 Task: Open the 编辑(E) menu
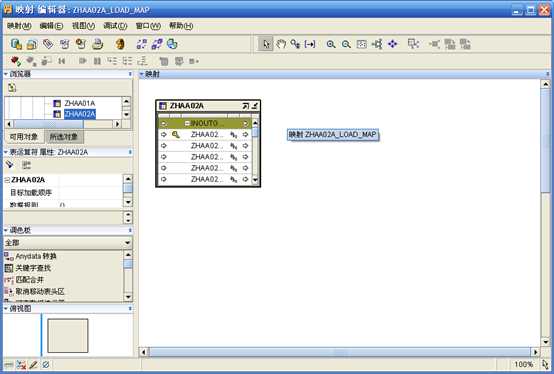[x=51, y=26]
